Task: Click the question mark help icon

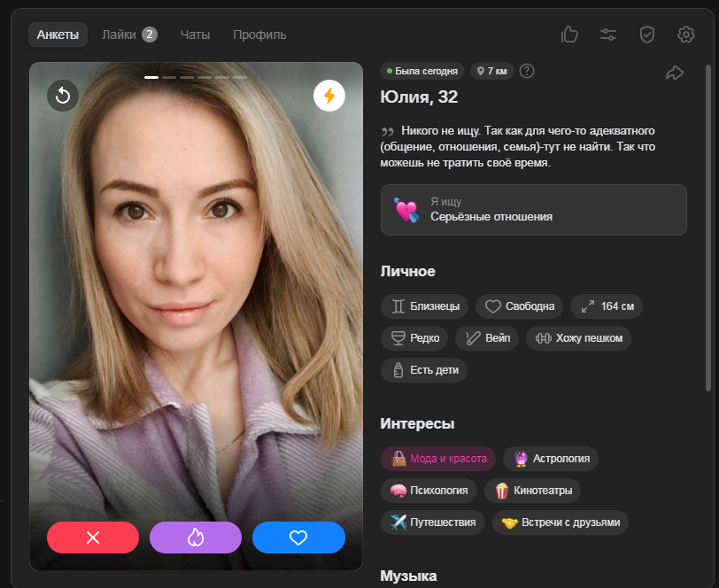Action: (x=527, y=71)
